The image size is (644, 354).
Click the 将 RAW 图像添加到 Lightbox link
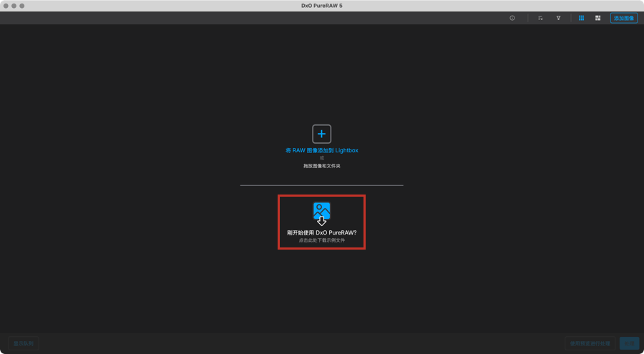click(x=321, y=151)
